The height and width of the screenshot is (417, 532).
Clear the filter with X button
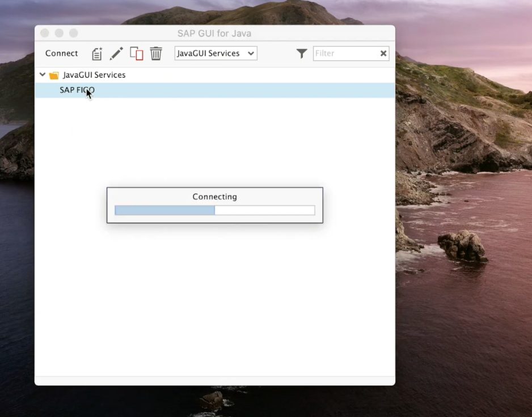pos(383,53)
